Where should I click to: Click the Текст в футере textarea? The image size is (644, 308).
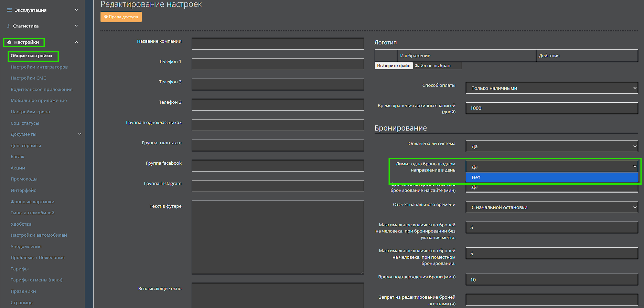(277, 237)
